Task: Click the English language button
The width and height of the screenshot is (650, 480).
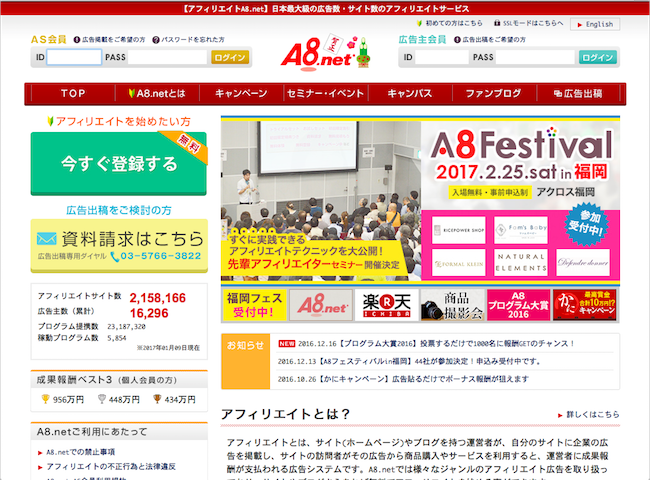Action: coord(595,24)
